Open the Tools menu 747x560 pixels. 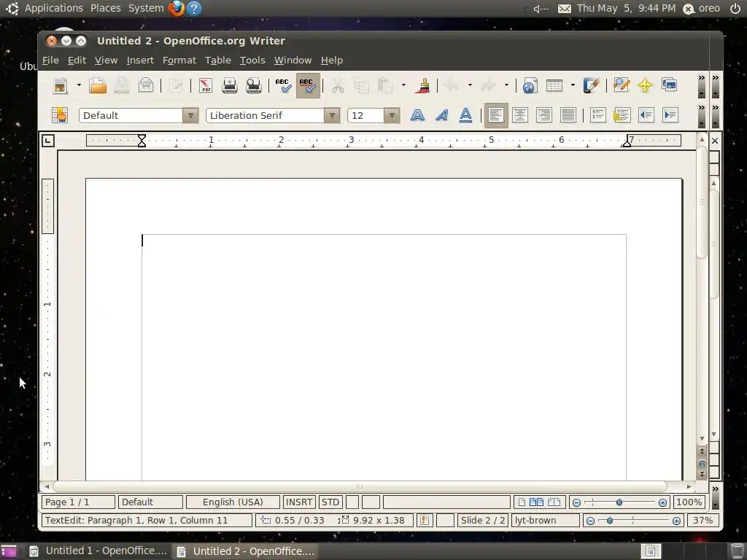tap(252, 61)
